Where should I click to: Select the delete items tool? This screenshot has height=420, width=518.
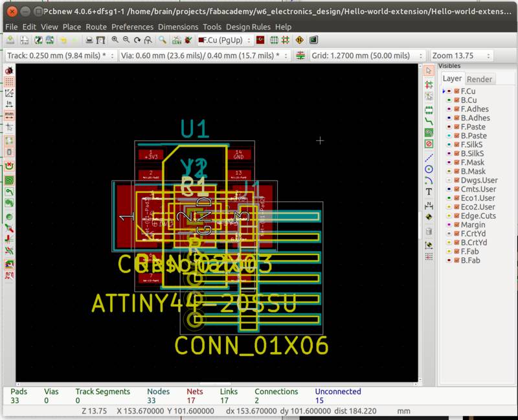[x=428, y=232]
